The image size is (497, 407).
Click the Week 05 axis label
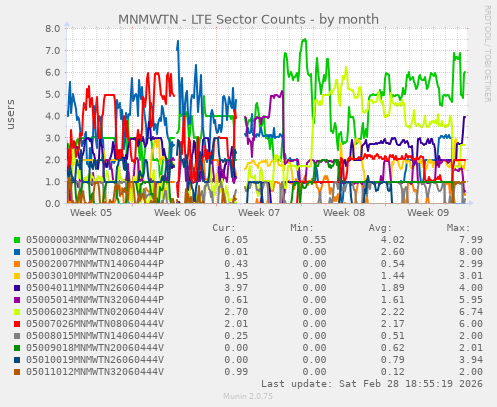[x=91, y=213]
